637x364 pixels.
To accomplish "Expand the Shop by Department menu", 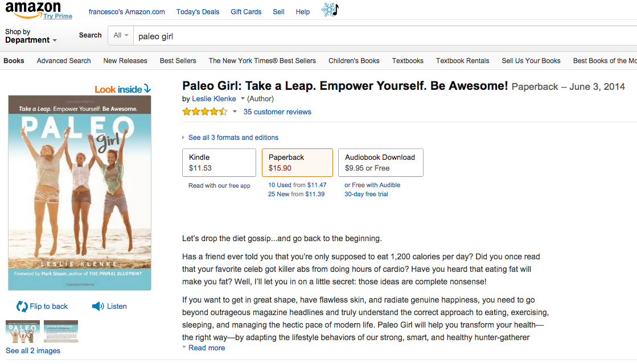I will pos(31,36).
